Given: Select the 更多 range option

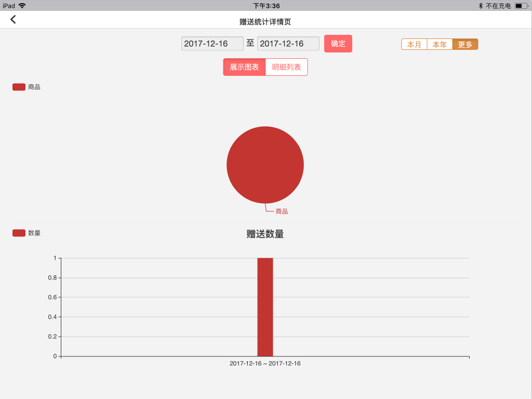Looking at the screenshot, I should pos(465,45).
